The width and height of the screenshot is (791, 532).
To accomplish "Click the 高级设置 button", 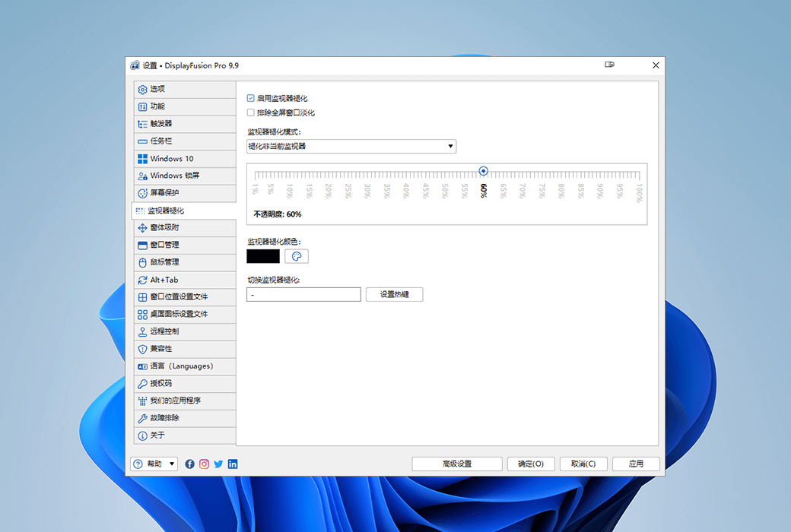I will pos(456,464).
